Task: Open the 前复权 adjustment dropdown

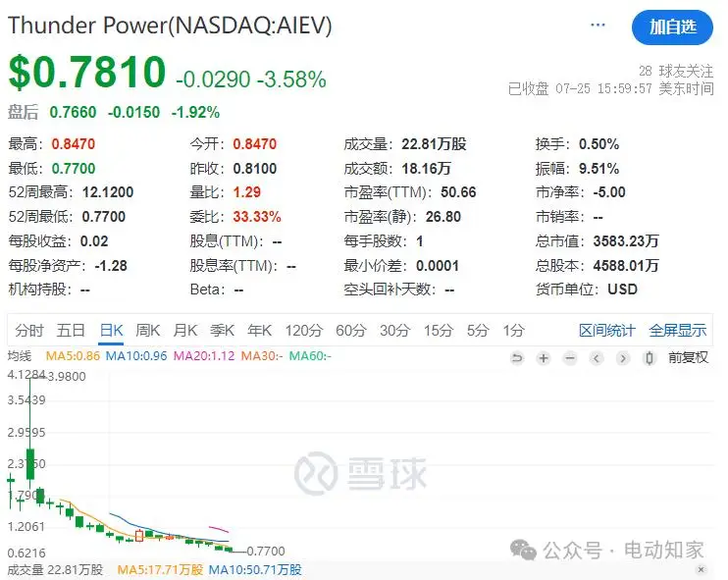Action: pyautogui.click(x=688, y=358)
